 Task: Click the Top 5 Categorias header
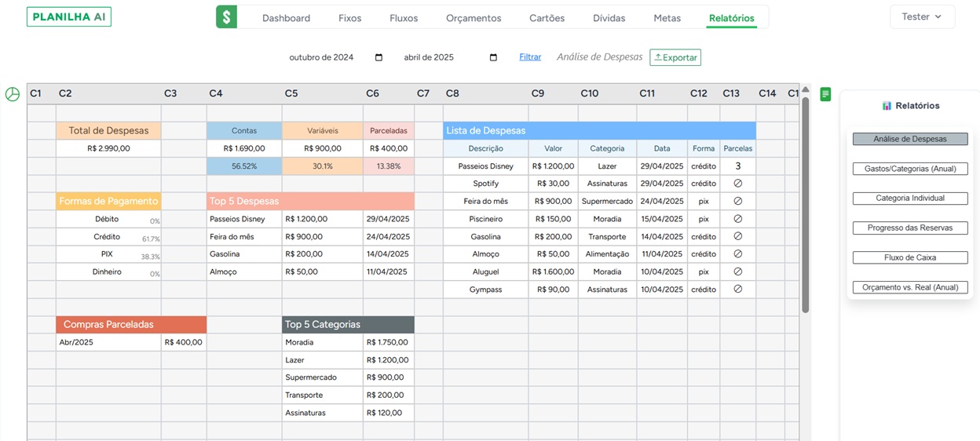pyautogui.click(x=348, y=324)
